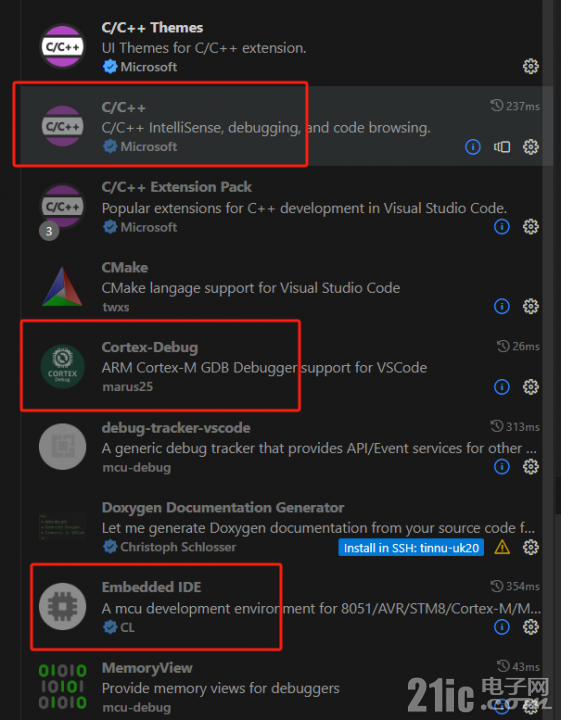The height and width of the screenshot is (720, 561).
Task: Open Doxygen Documentation Generator gear menu
Action: point(531,547)
